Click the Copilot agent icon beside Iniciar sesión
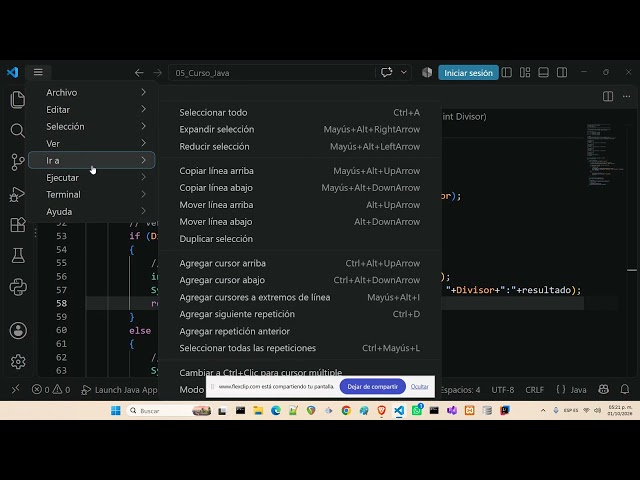The width and height of the screenshot is (640, 480). (x=427, y=73)
